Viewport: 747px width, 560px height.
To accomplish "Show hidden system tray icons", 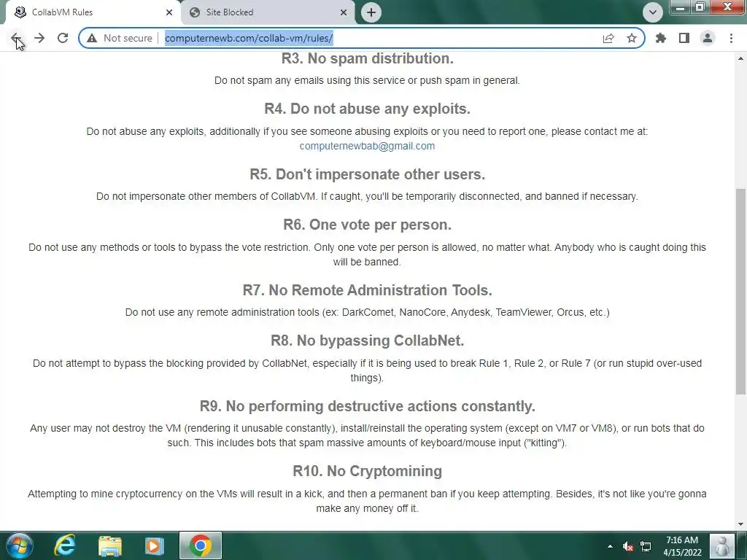I will (x=611, y=546).
